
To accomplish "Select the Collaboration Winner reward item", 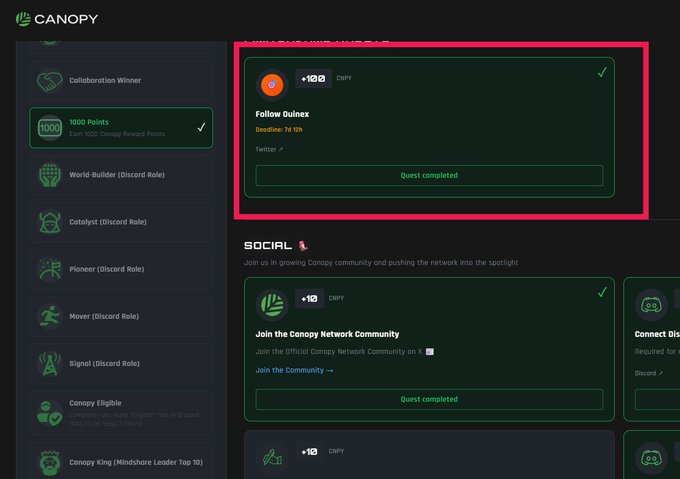I will coord(121,81).
